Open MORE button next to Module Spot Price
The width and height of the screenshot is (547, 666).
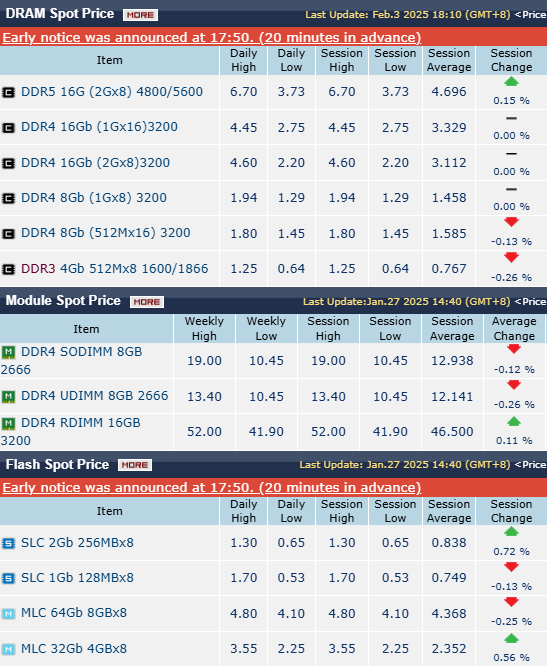[147, 302]
